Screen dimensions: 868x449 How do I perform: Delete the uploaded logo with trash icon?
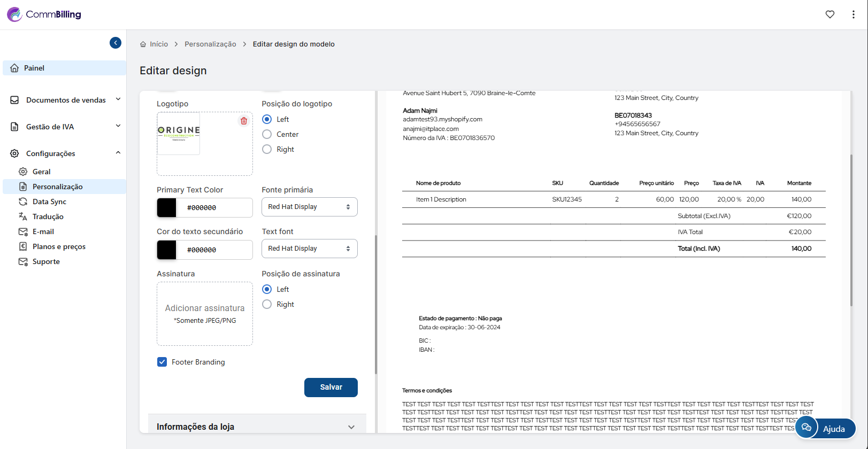244,121
